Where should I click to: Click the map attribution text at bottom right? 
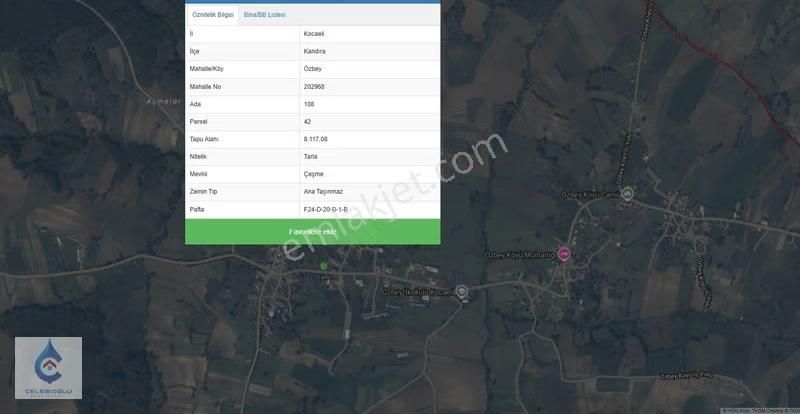coord(760,410)
